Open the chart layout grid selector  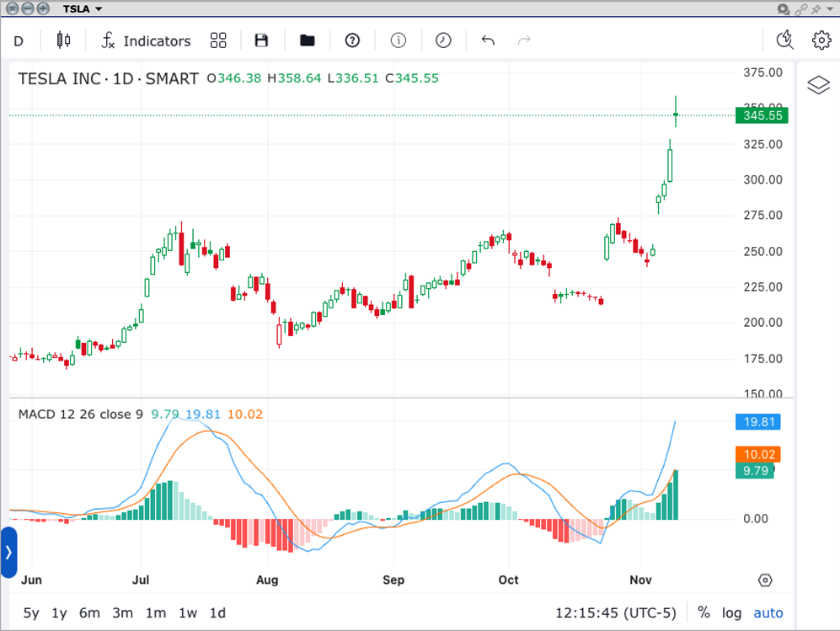coord(218,40)
